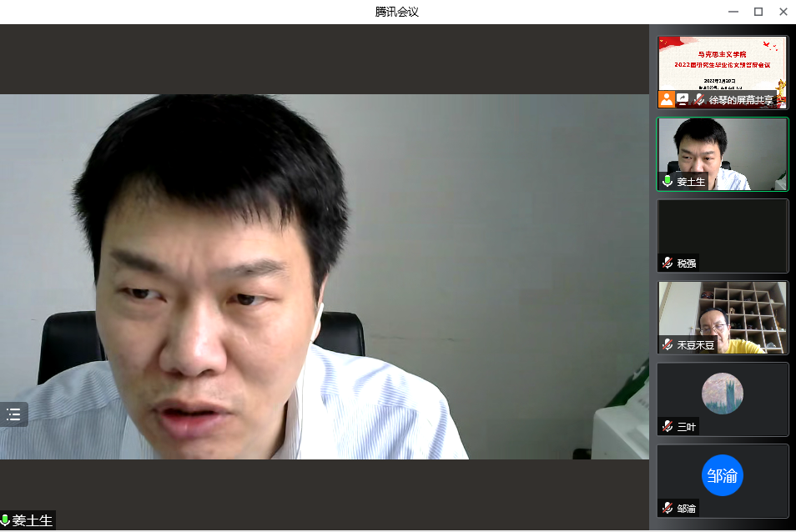
Task: Click the list menu icon on main video
Action: (14, 414)
